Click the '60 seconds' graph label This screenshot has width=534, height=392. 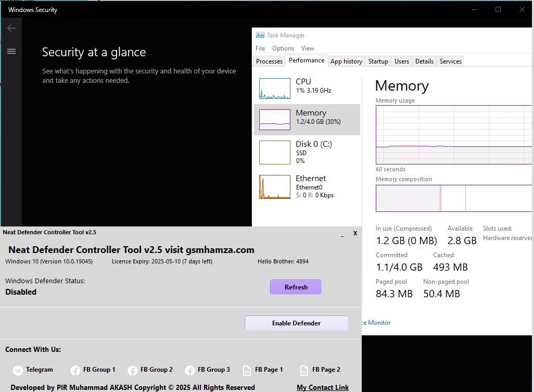coord(391,169)
